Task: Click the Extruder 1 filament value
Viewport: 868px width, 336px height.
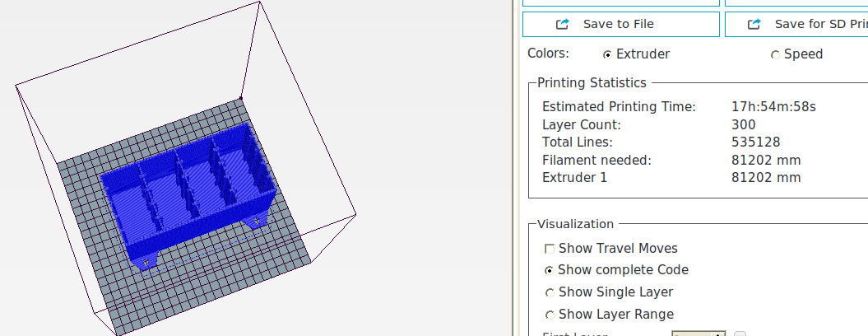Action: coord(765,177)
